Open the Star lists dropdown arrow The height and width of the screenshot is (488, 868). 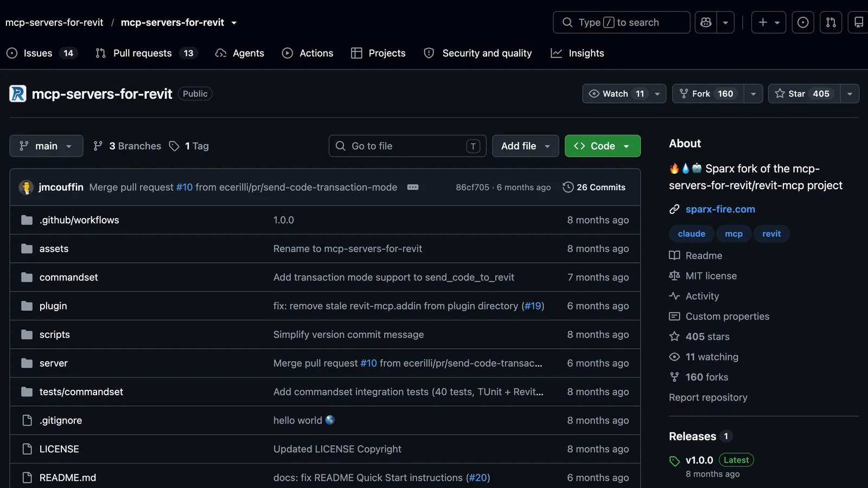coord(850,94)
